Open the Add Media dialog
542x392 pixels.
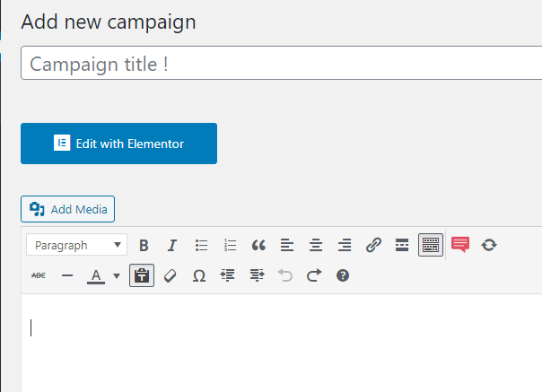[x=68, y=209]
